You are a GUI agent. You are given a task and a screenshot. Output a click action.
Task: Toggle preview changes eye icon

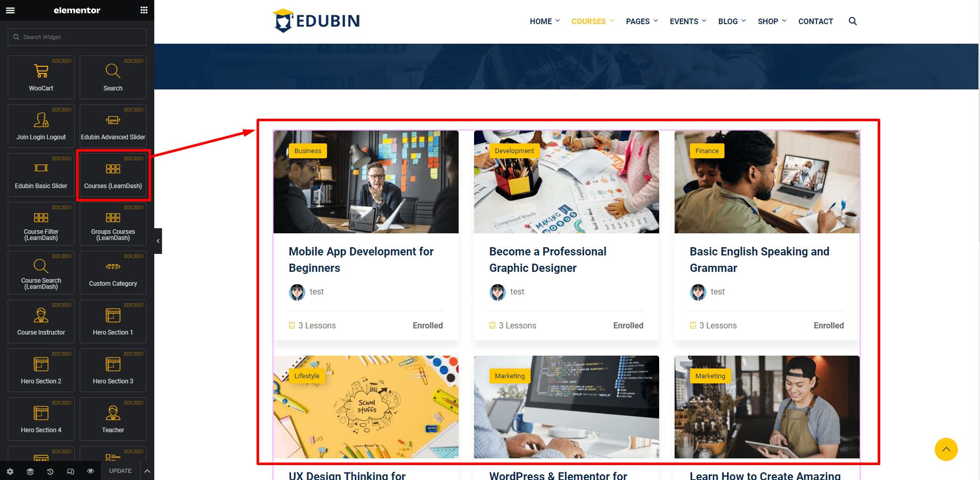tap(90, 471)
